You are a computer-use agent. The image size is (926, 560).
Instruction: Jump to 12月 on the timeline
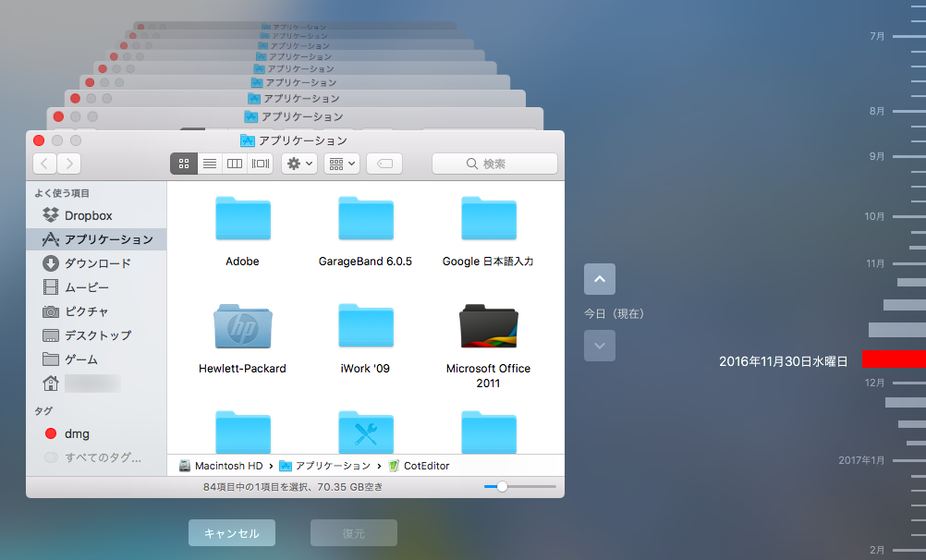(x=874, y=383)
